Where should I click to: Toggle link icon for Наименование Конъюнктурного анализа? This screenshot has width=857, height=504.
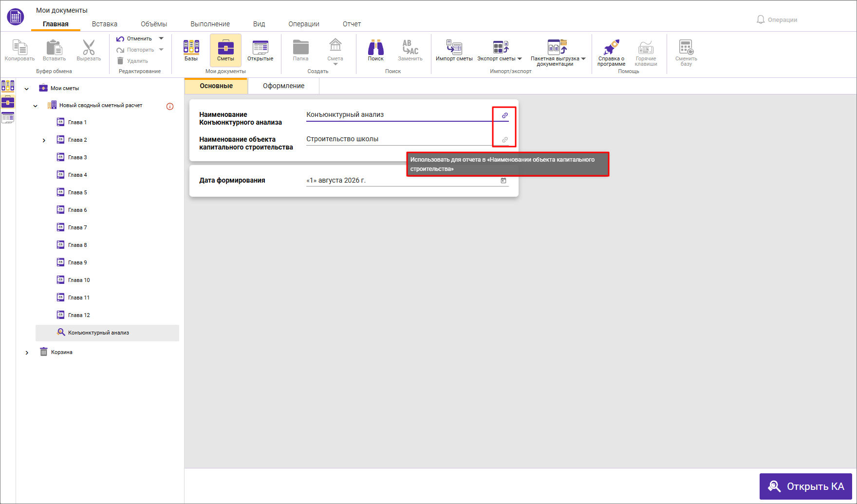pos(505,115)
